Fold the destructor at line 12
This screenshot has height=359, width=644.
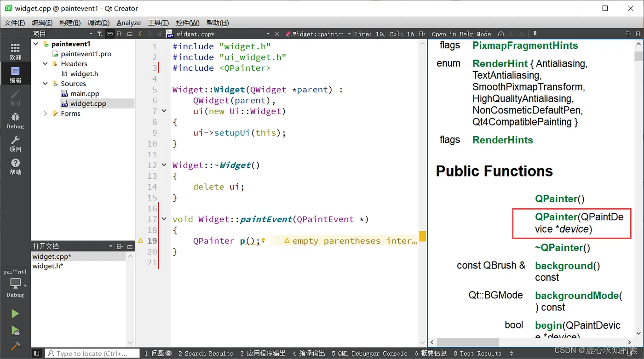(x=164, y=165)
